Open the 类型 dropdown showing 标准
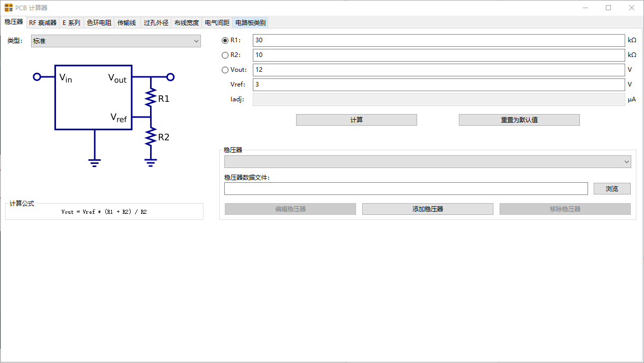Viewport: 644px width, 363px height. pyautogui.click(x=116, y=41)
